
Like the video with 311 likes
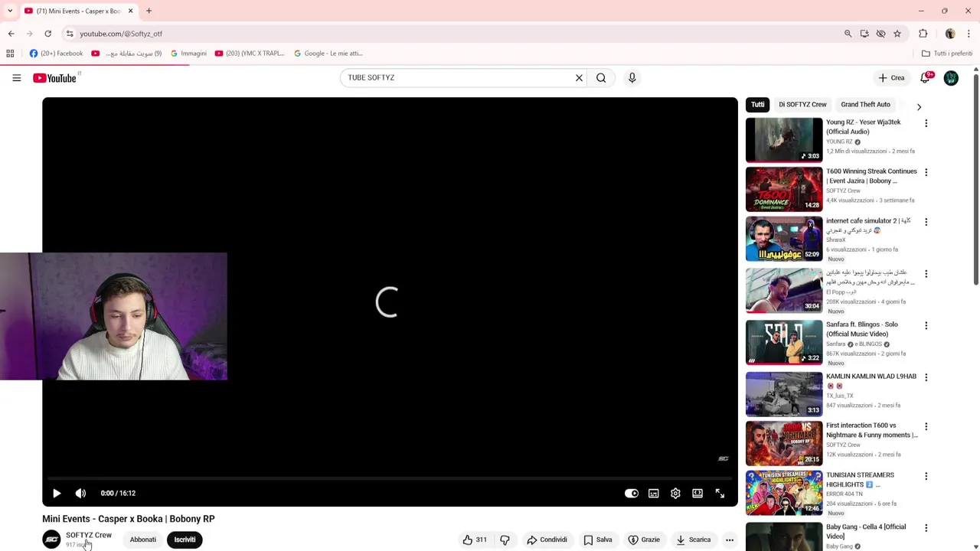(475, 540)
